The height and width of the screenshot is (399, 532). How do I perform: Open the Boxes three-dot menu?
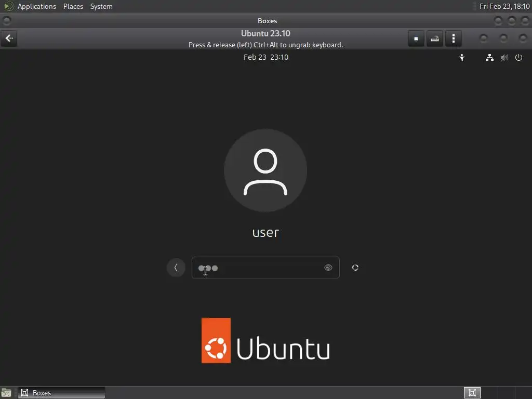453,38
